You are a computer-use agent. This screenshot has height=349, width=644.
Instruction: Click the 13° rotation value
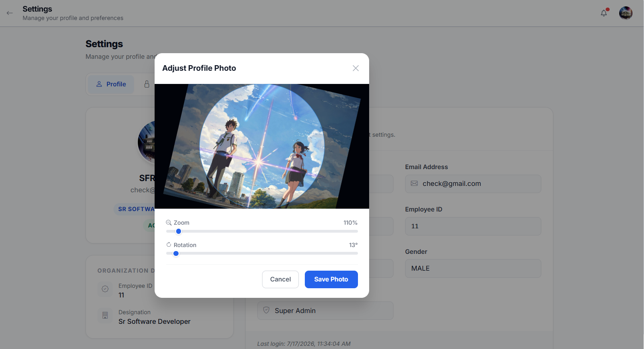tap(353, 245)
